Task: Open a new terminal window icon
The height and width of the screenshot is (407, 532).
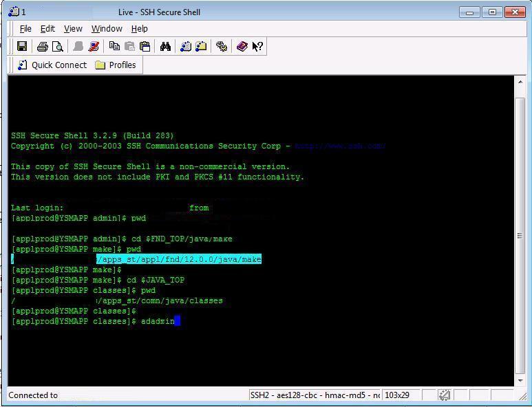Action: tap(186, 46)
